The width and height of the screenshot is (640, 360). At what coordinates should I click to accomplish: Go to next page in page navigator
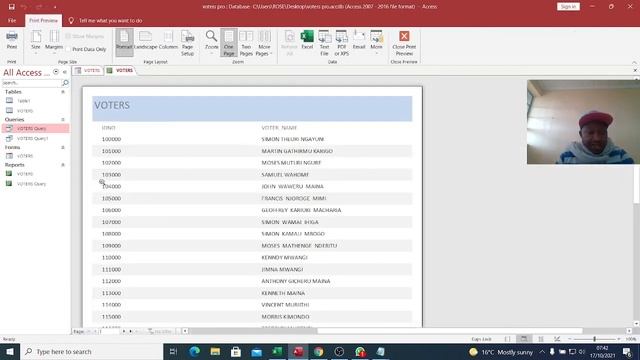pyautogui.click(x=124, y=331)
